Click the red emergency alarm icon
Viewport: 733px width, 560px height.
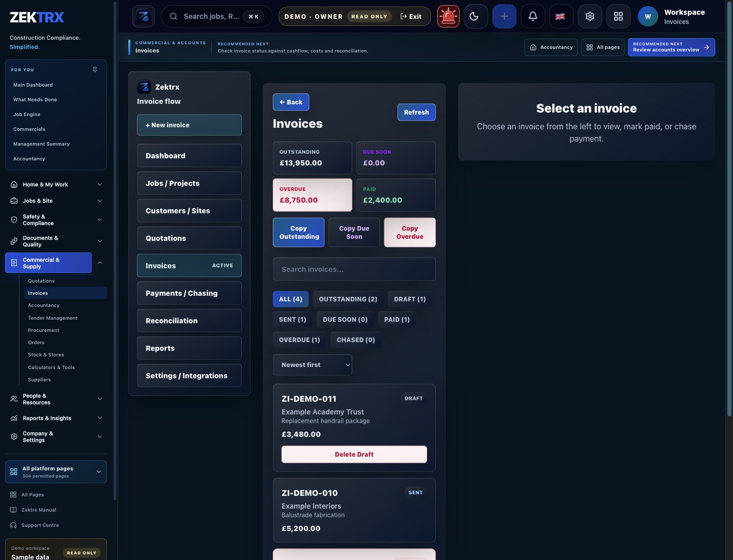[x=448, y=16]
